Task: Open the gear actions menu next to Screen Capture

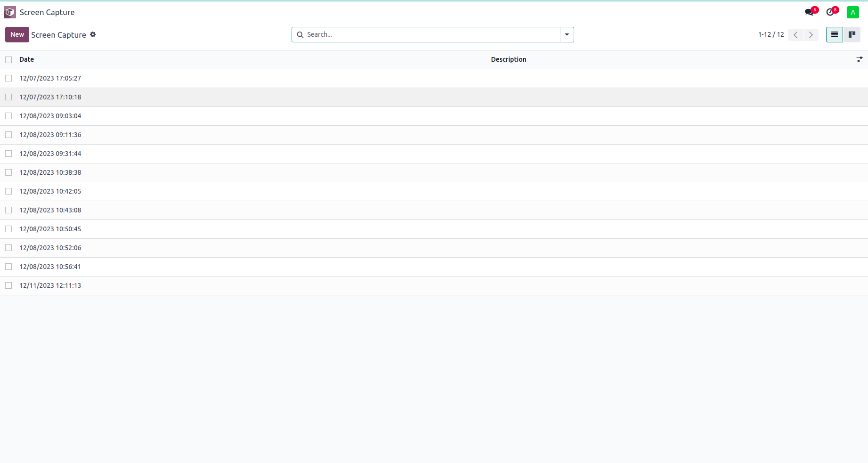Action: (x=93, y=34)
